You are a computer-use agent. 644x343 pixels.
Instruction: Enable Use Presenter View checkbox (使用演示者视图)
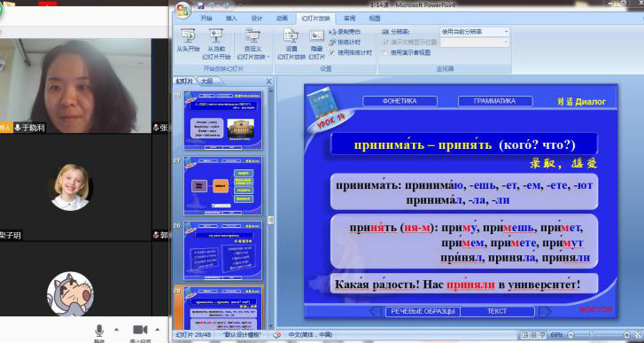[384, 52]
